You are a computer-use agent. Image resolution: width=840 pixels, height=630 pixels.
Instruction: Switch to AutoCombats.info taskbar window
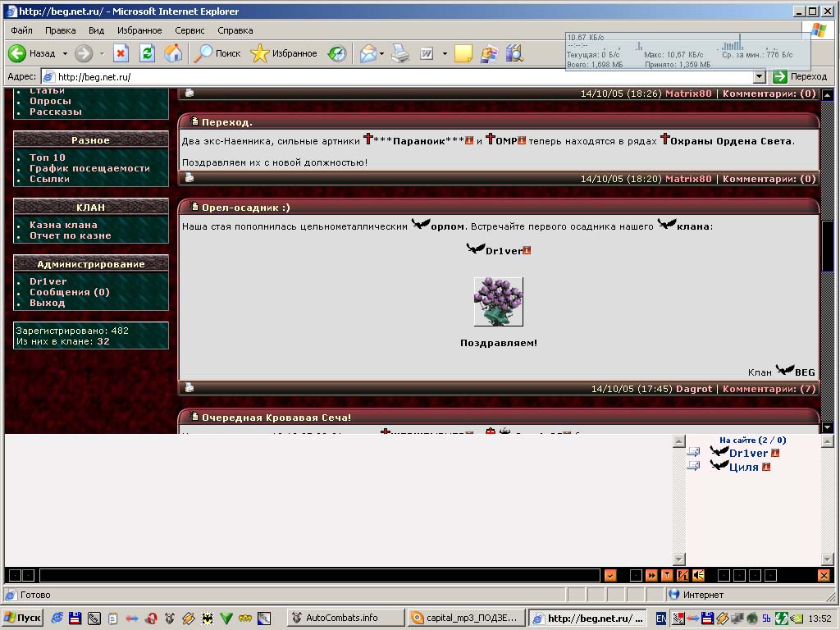click(345, 618)
